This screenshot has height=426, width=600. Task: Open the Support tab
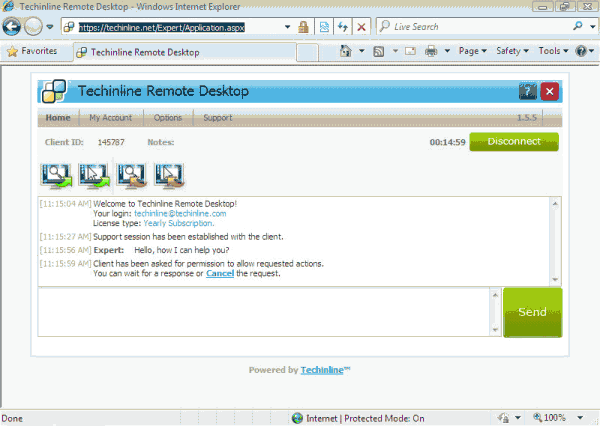[217, 118]
